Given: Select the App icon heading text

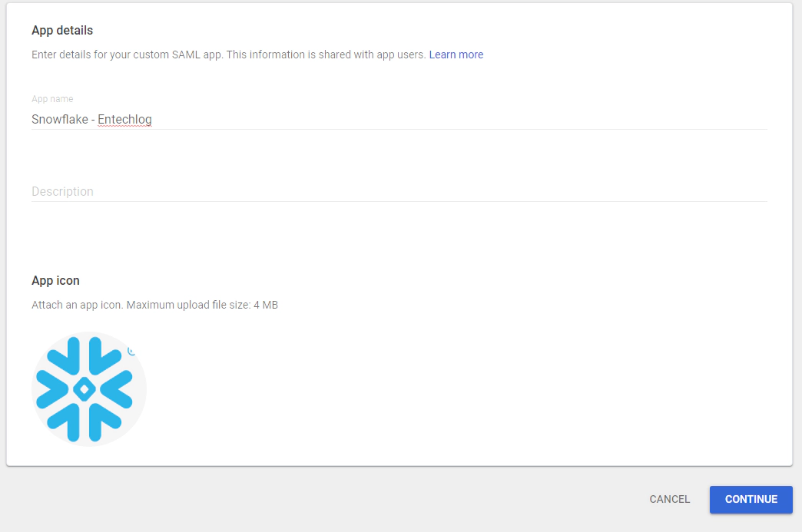Looking at the screenshot, I should coord(56,280).
